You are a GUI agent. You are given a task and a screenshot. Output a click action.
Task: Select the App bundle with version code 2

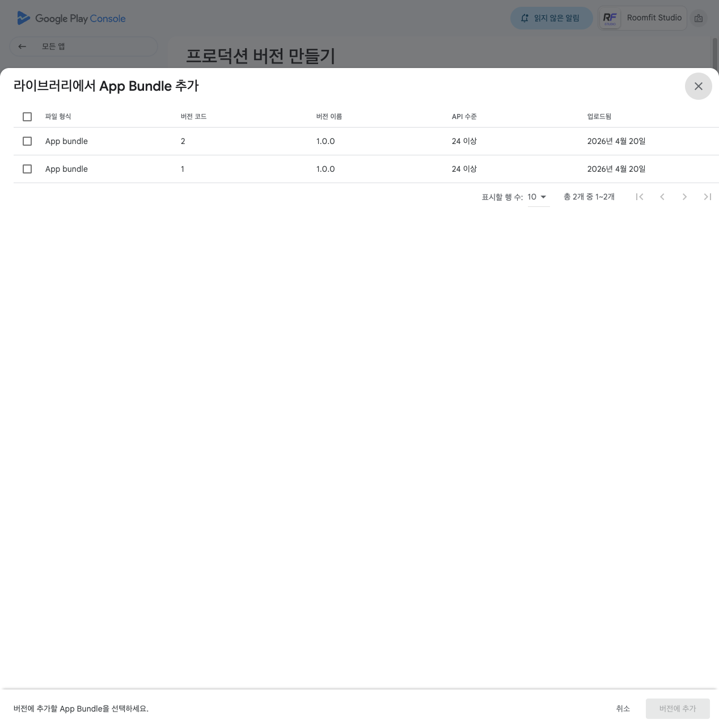27,141
